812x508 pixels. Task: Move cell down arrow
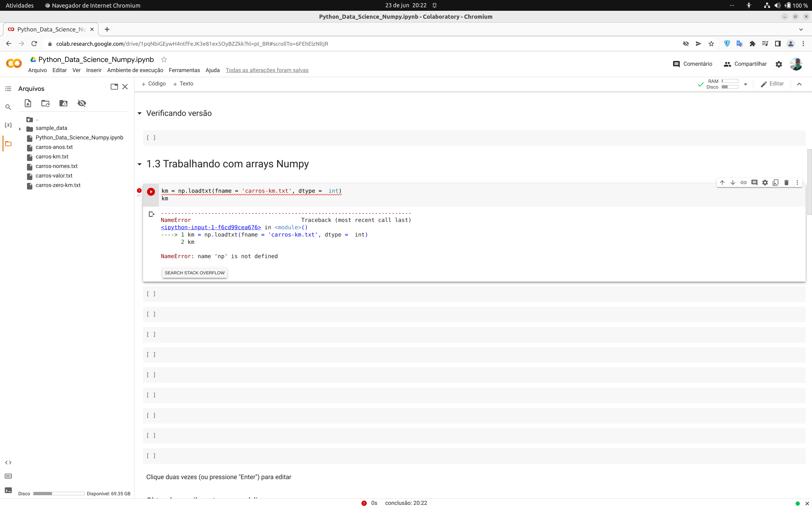[733, 183]
